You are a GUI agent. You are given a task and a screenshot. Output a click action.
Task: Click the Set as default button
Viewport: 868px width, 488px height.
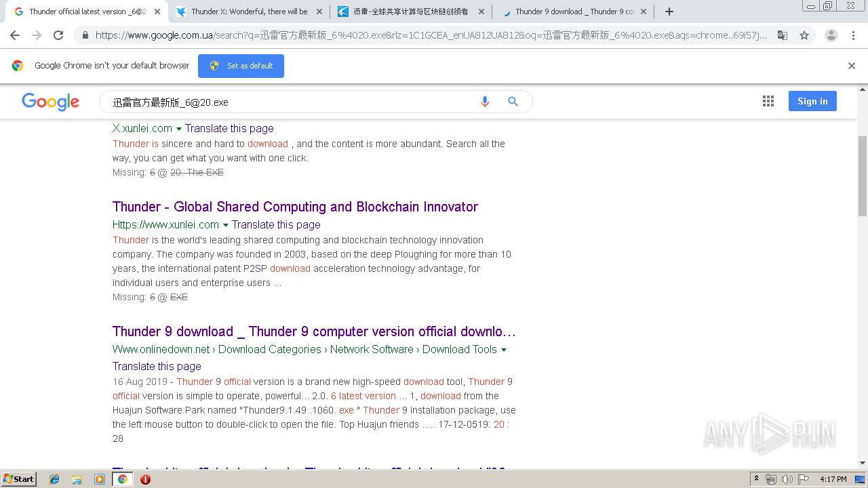coord(241,66)
